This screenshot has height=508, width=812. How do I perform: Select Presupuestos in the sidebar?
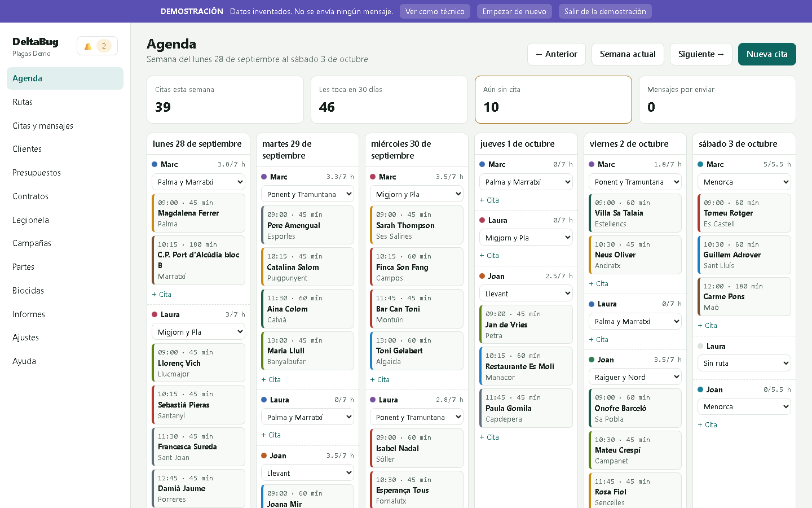[65, 173]
